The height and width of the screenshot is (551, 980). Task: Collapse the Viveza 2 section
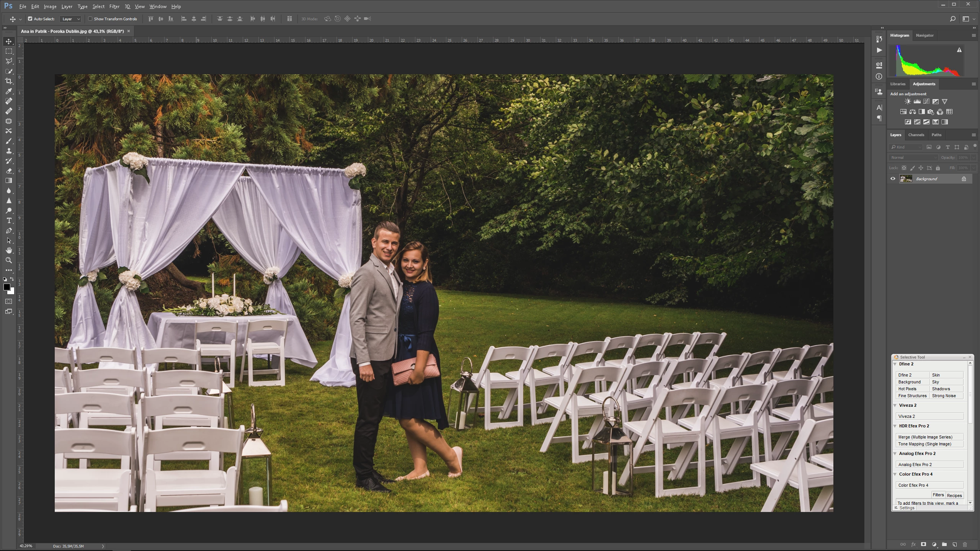click(895, 405)
